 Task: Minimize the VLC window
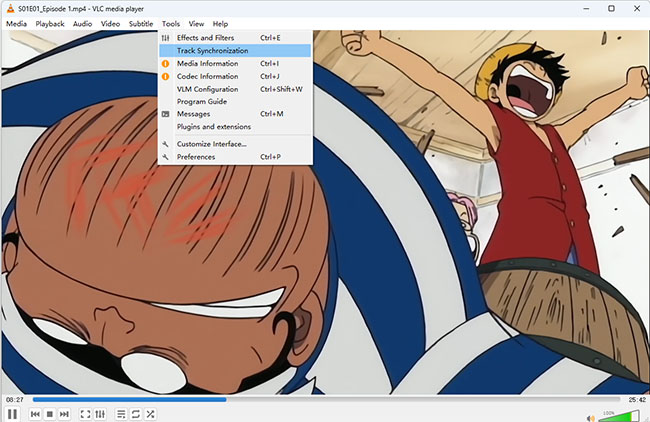pyautogui.click(x=586, y=8)
